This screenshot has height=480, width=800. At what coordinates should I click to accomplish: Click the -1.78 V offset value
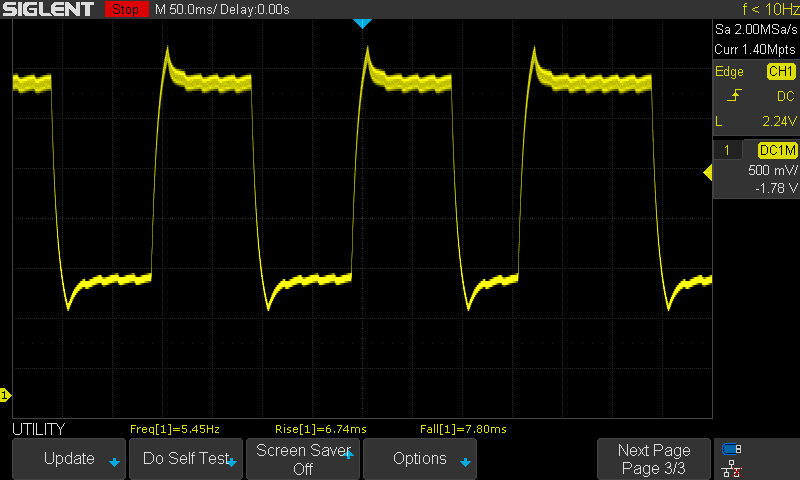[776, 188]
